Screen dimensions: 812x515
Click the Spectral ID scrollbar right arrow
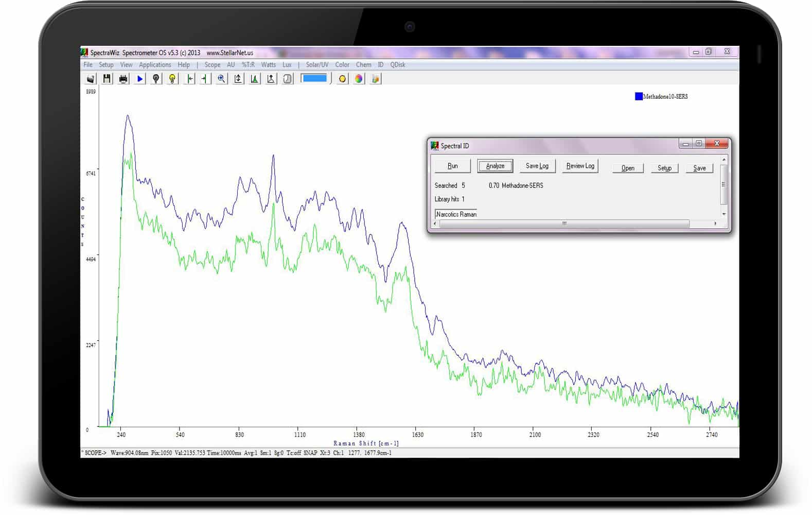715,224
